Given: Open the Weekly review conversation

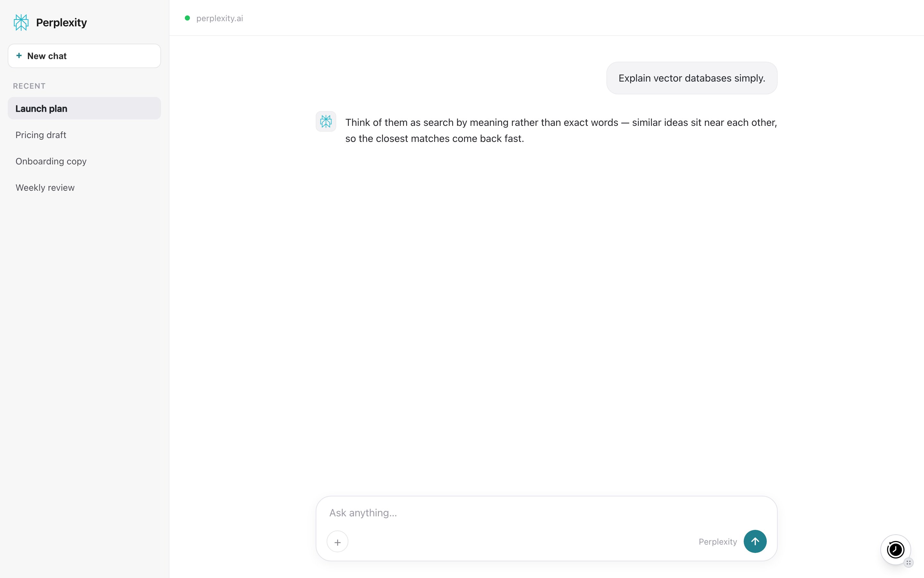Looking at the screenshot, I should coord(84,188).
